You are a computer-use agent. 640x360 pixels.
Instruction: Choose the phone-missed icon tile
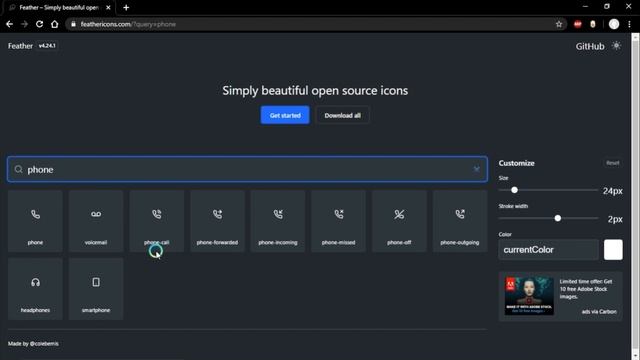[338, 221]
